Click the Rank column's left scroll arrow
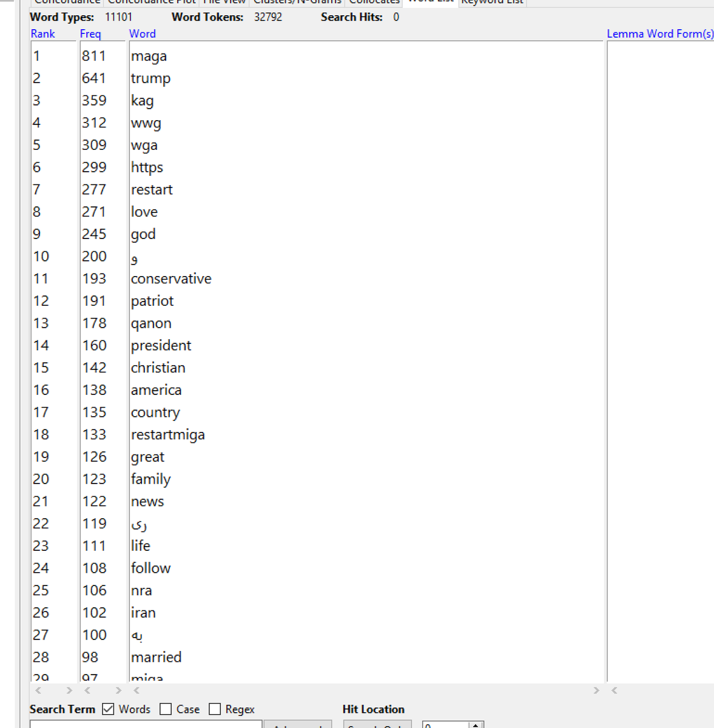Screen dimensions: 714x728 39,690
